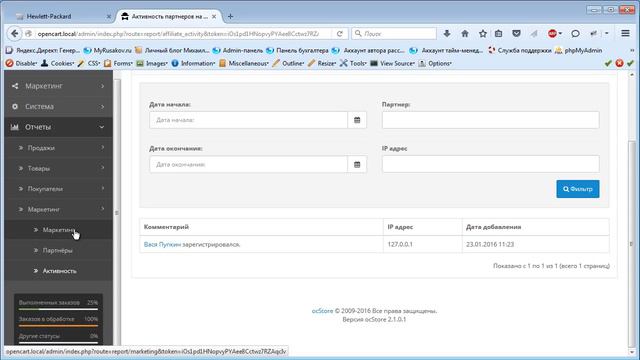Switch to the Hewlett-Packard tab
This screenshot has height=360, width=640.
(61, 16)
